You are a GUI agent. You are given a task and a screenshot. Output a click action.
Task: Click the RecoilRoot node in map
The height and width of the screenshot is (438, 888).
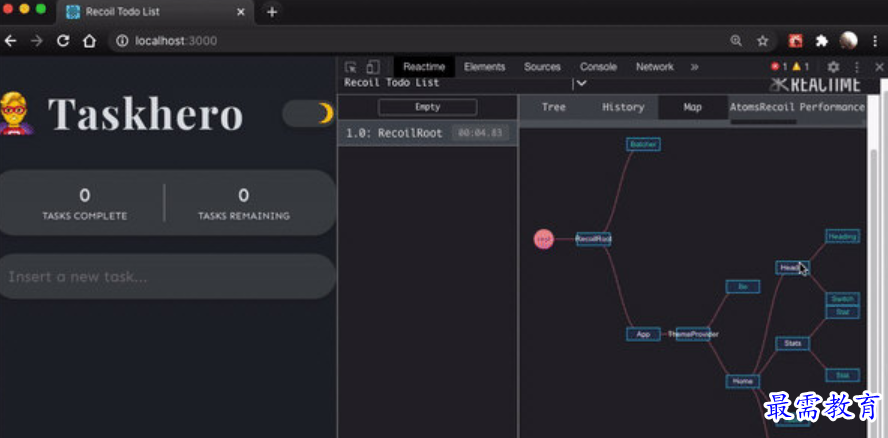click(x=593, y=239)
